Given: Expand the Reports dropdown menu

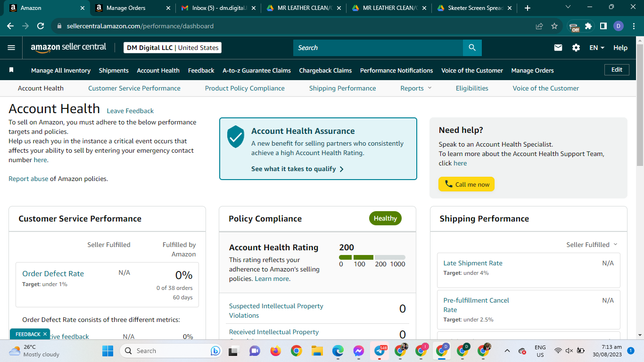Looking at the screenshot, I should [416, 88].
